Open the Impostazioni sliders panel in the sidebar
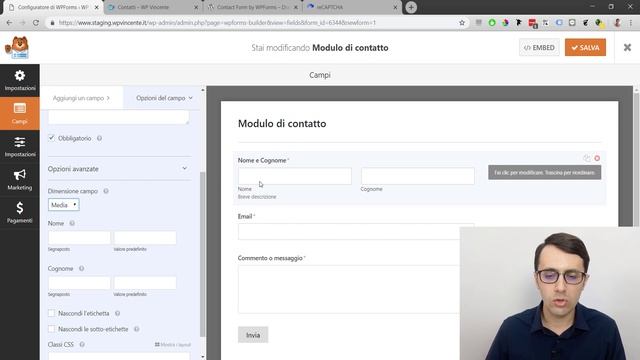The width and height of the screenshot is (640, 360). [x=20, y=147]
